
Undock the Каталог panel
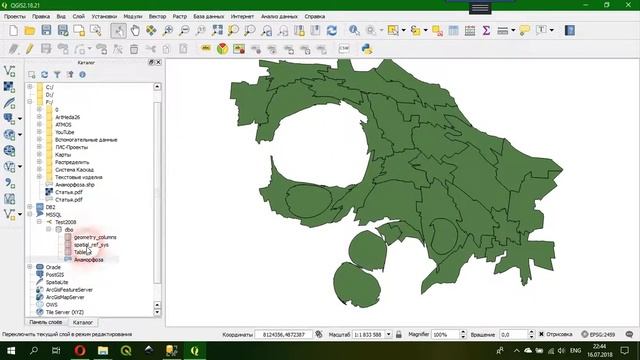151,62
